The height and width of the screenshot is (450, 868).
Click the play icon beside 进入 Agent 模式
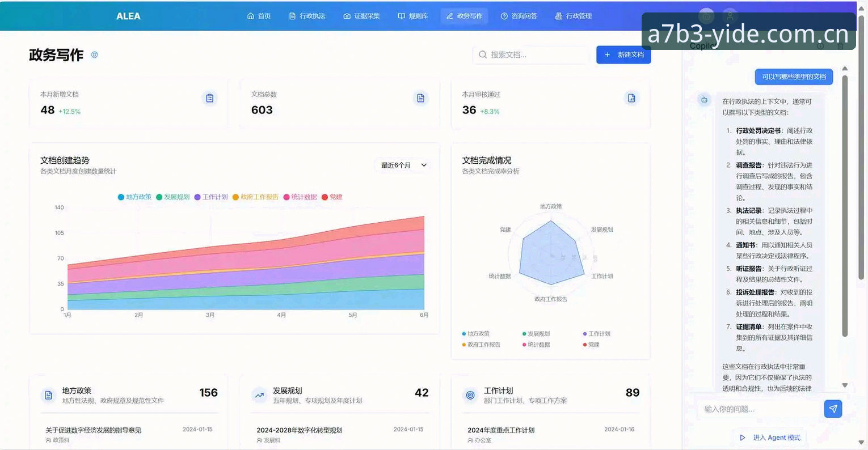pos(743,438)
